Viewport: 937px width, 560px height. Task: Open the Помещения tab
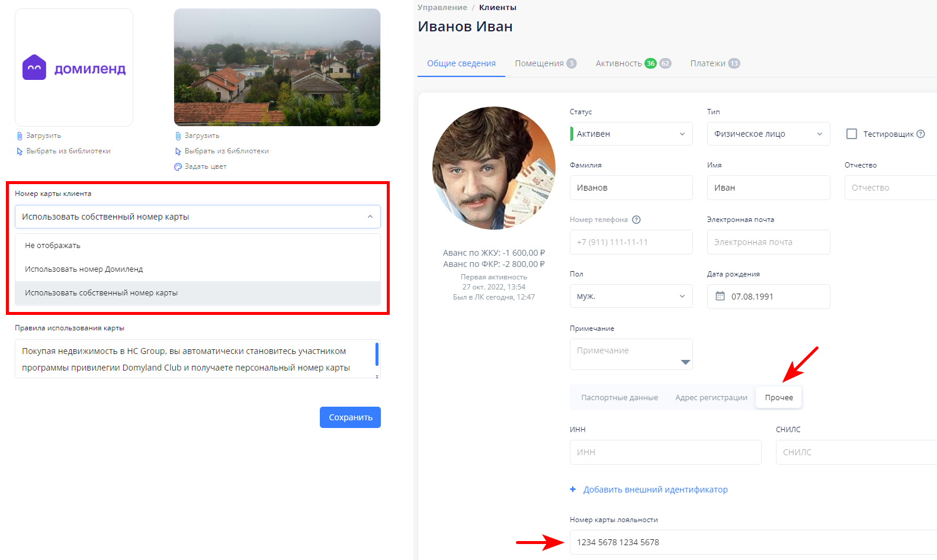[545, 63]
